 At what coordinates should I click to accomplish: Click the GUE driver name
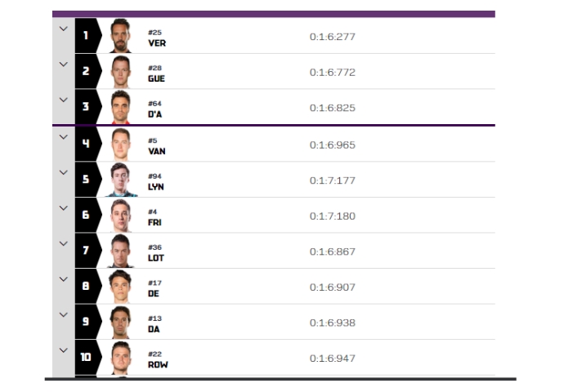156,78
